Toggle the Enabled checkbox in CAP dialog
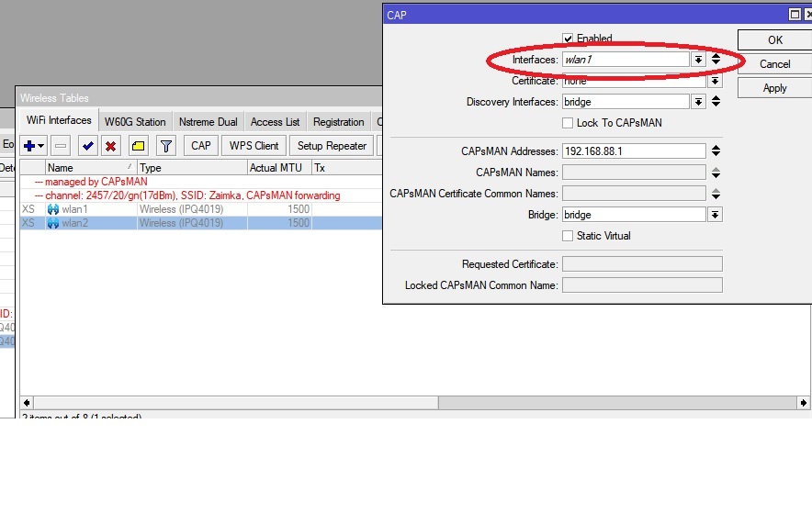Image resolution: width=812 pixels, height=513 pixels. pyautogui.click(x=568, y=39)
